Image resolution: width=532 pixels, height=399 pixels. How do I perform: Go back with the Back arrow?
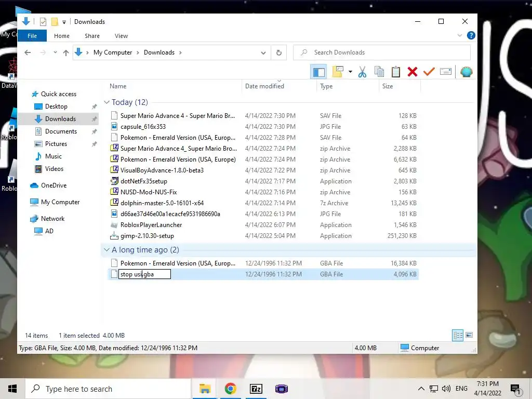coord(28,52)
